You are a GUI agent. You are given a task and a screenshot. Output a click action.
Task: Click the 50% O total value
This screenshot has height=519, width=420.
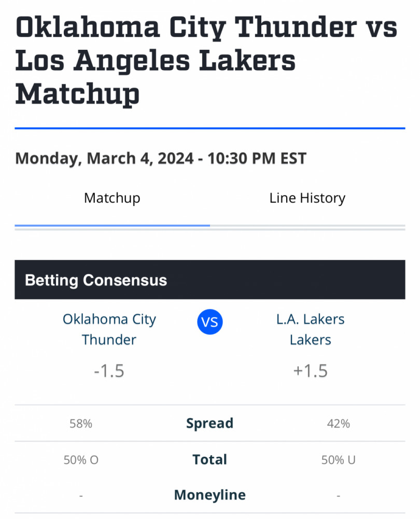(81, 460)
